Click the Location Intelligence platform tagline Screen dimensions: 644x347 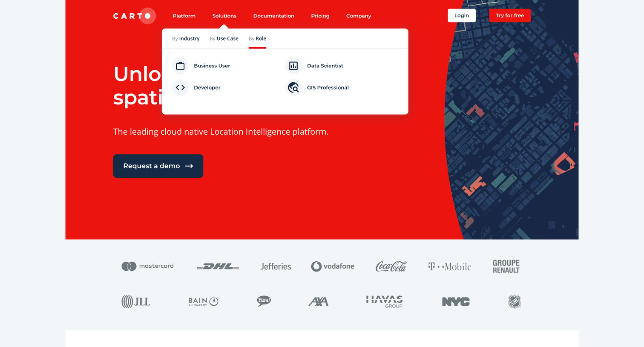pos(221,132)
